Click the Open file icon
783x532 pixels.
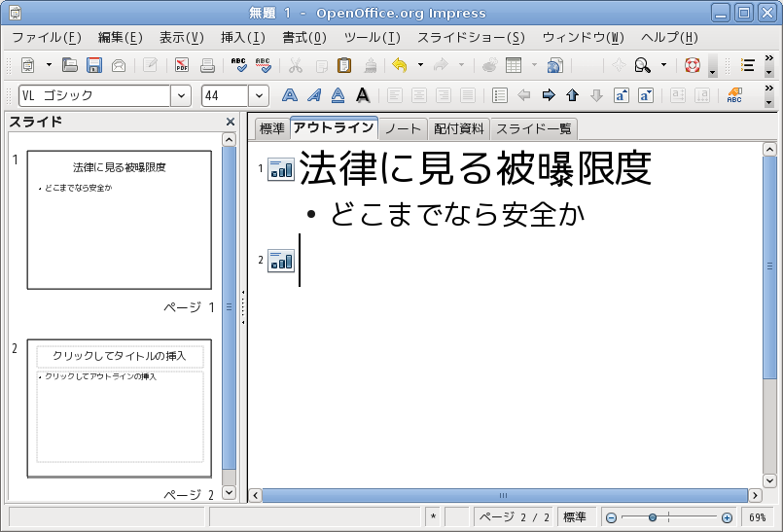click(x=70, y=65)
